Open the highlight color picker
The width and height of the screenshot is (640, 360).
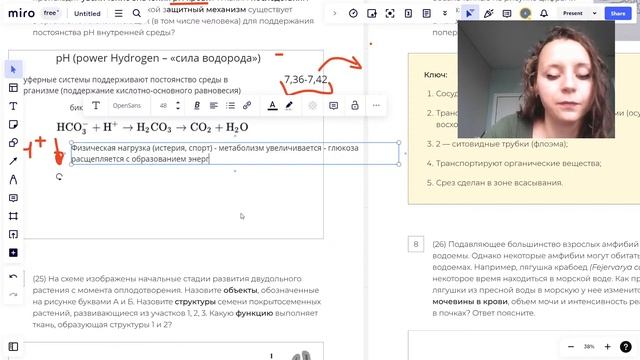point(289,106)
